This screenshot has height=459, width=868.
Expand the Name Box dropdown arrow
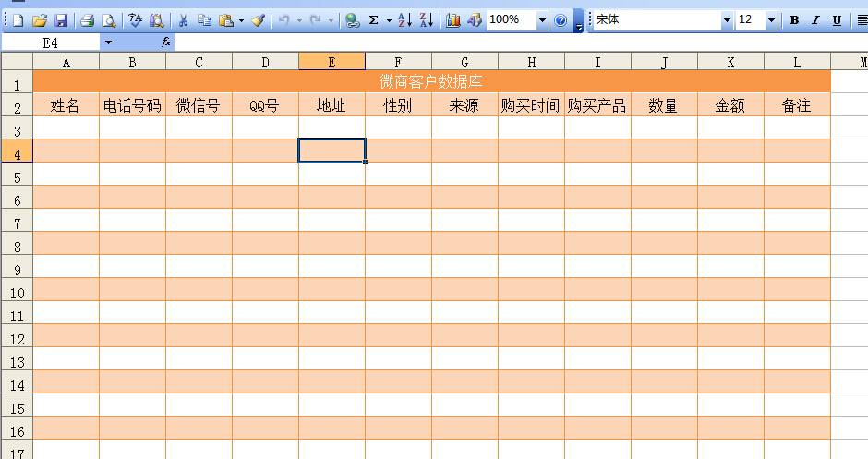[108, 42]
